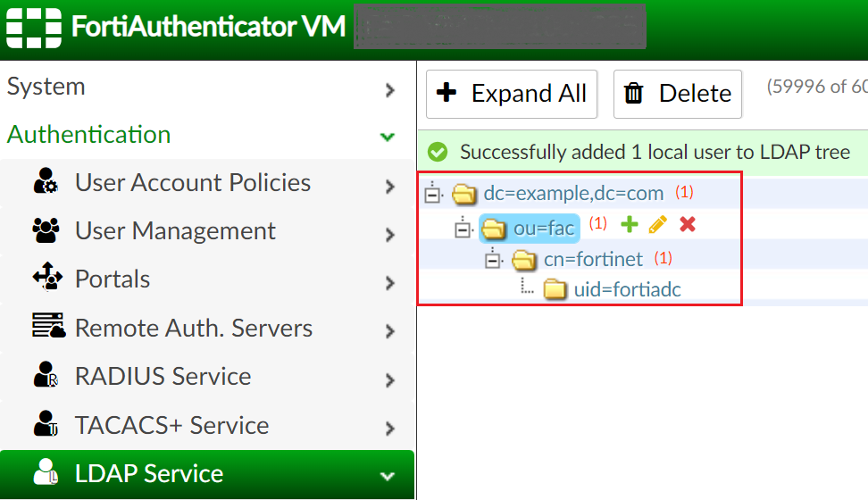Click the FortiAuthenticator logo icon
Image resolution: width=868 pixels, height=500 pixels.
click(33, 28)
